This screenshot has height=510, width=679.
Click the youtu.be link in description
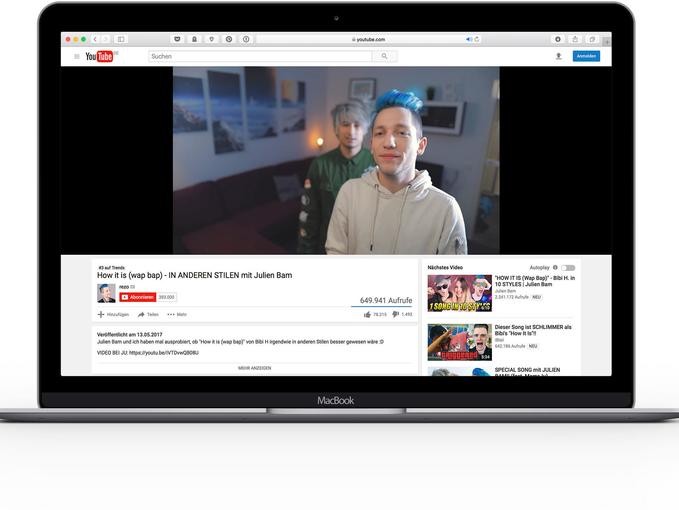[164, 353]
